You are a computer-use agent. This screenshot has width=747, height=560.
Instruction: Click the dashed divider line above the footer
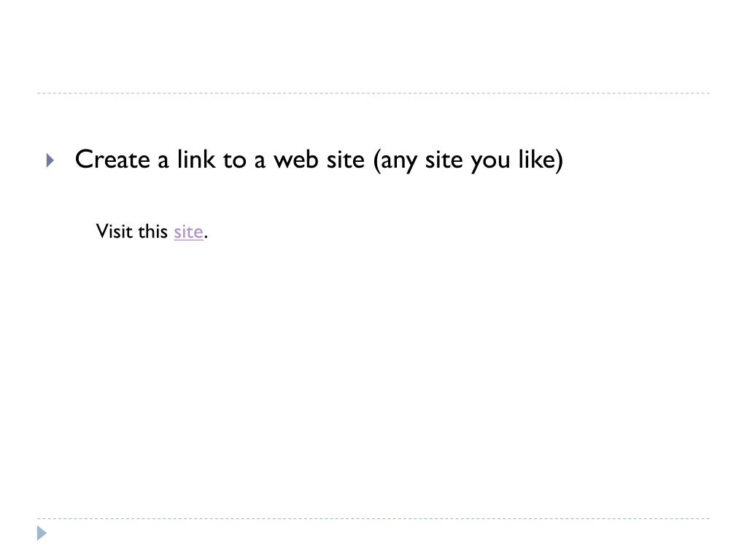pyautogui.click(x=373, y=518)
